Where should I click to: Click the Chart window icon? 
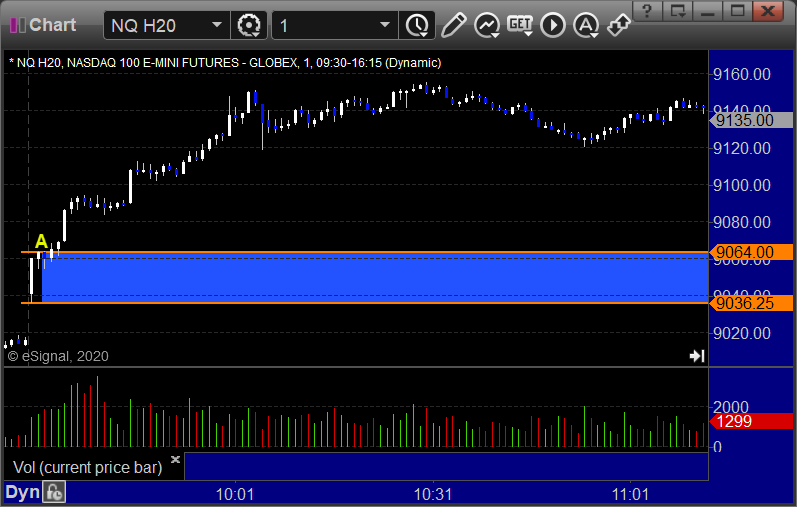(x=18, y=25)
